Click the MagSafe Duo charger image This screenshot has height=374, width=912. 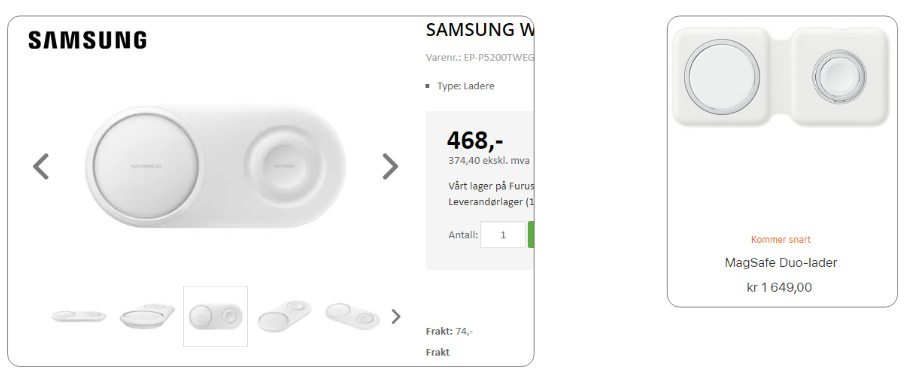tap(781, 76)
